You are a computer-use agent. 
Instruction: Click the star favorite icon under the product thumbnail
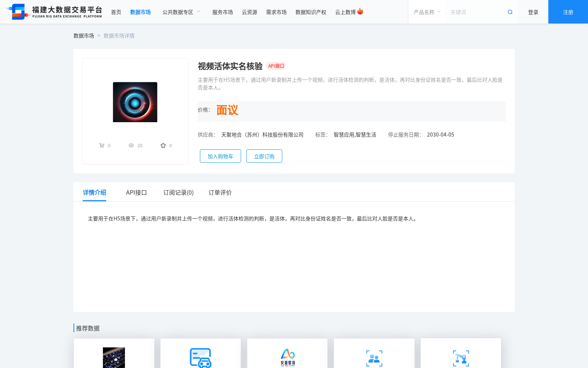[163, 145]
